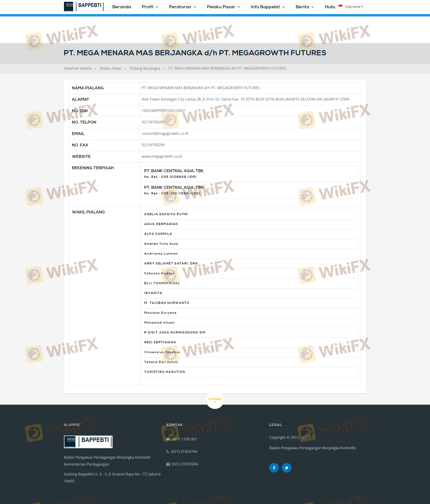Open the partially hidden Hubu menu item

[330, 7]
